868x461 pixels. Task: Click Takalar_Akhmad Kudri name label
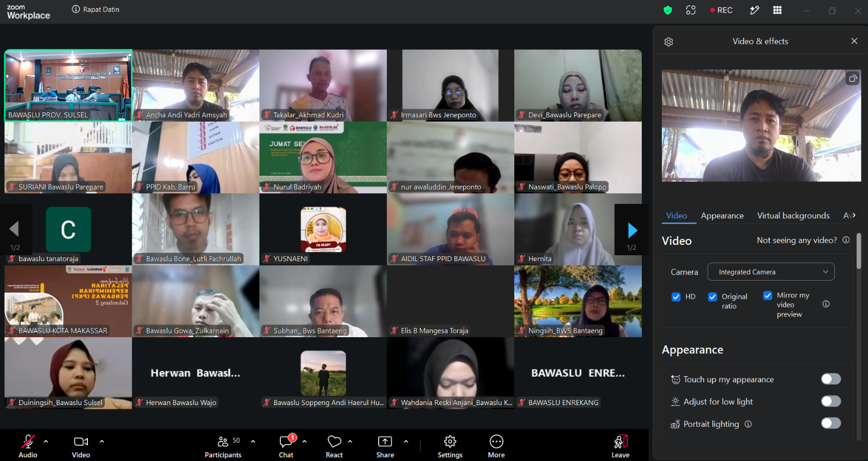click(x=308, y=115)
